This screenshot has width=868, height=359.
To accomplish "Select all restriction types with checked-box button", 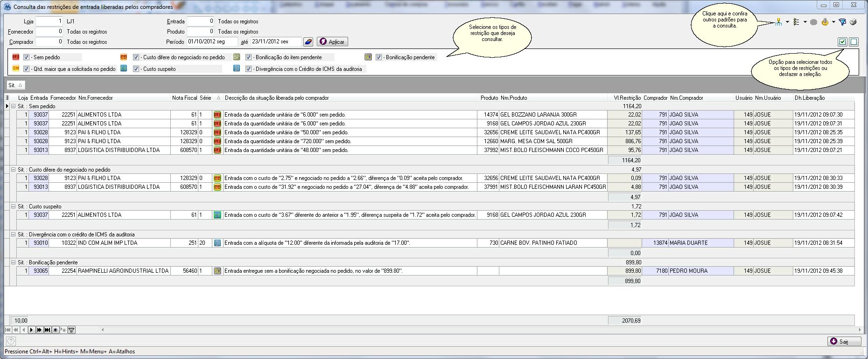I will tap(842, 42).
